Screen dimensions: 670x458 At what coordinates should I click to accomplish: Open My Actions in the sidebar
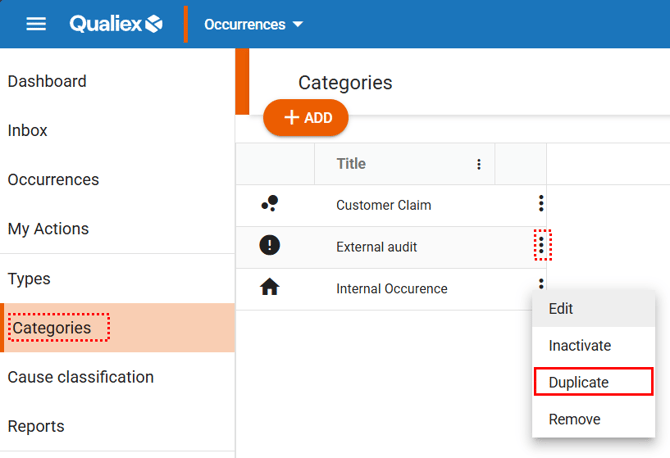pyautogui.click(x=48, y=229)
